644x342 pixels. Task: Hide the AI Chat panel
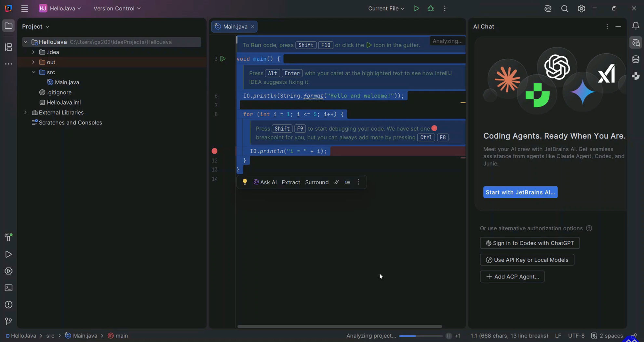click(x=618, y=26)
